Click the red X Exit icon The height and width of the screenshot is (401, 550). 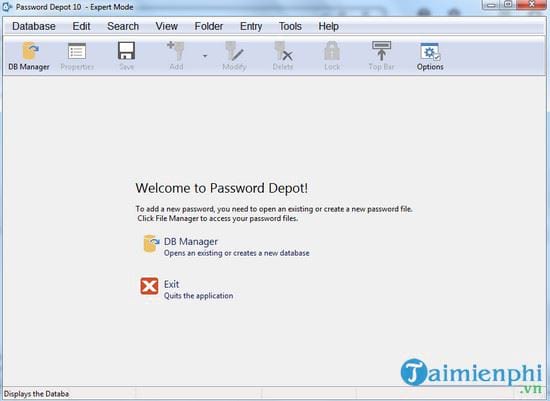click(149, 286)
